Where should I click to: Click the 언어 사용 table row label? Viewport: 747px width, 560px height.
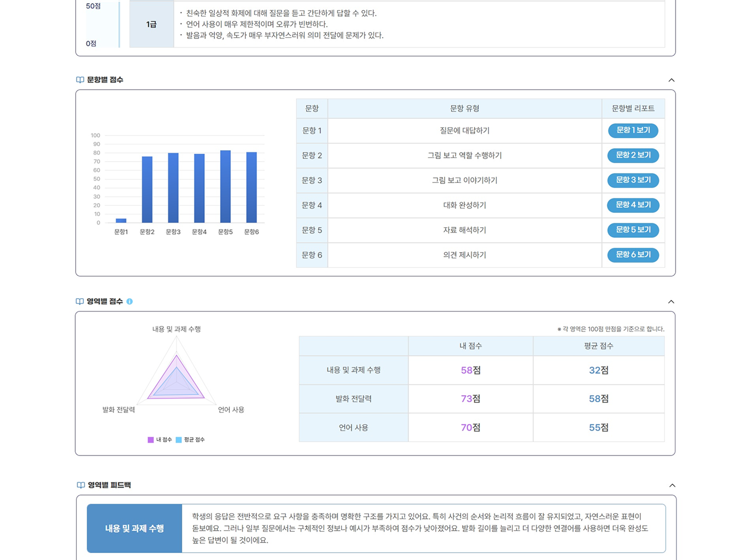coord(354,428)
